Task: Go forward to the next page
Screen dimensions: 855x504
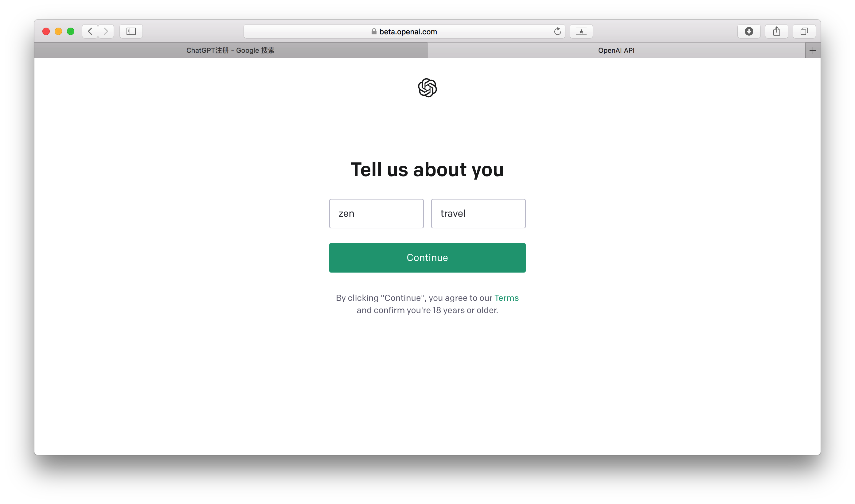Action: [x=106, y=31]
